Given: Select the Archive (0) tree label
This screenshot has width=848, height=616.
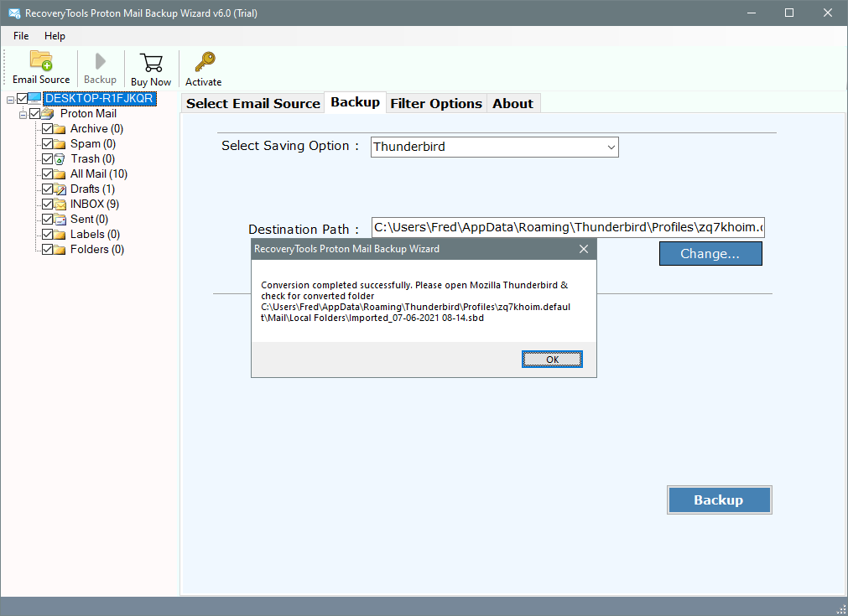Looking at the screenshot, I should click(x=96, y=128).
